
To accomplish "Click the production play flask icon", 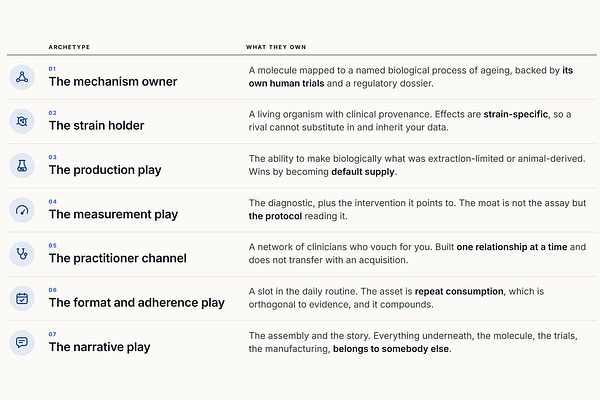I will (22, 166).
